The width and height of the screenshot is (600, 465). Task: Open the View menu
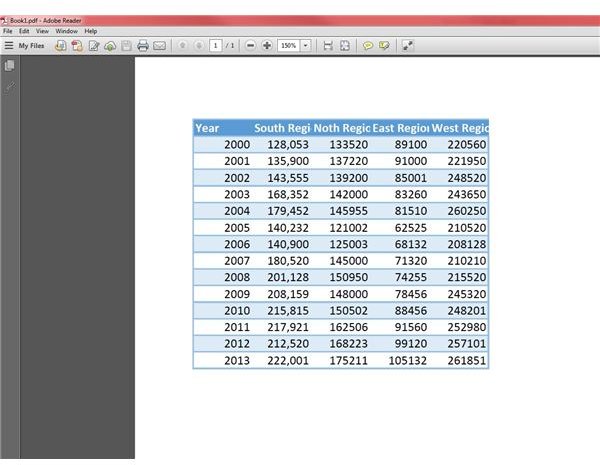pos(42,31)
